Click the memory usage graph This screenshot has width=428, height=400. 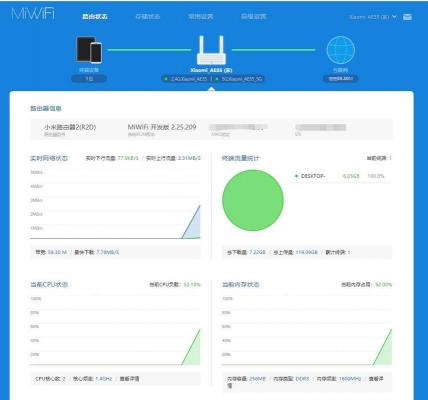pyautogui.click(x=307, y=330)
